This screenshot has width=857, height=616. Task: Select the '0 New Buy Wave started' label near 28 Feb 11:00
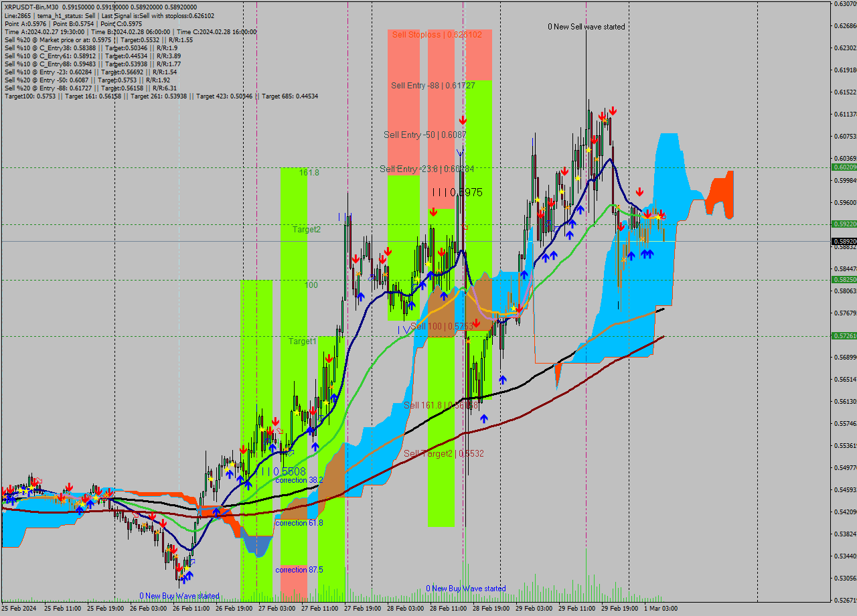tap(466, 589)
